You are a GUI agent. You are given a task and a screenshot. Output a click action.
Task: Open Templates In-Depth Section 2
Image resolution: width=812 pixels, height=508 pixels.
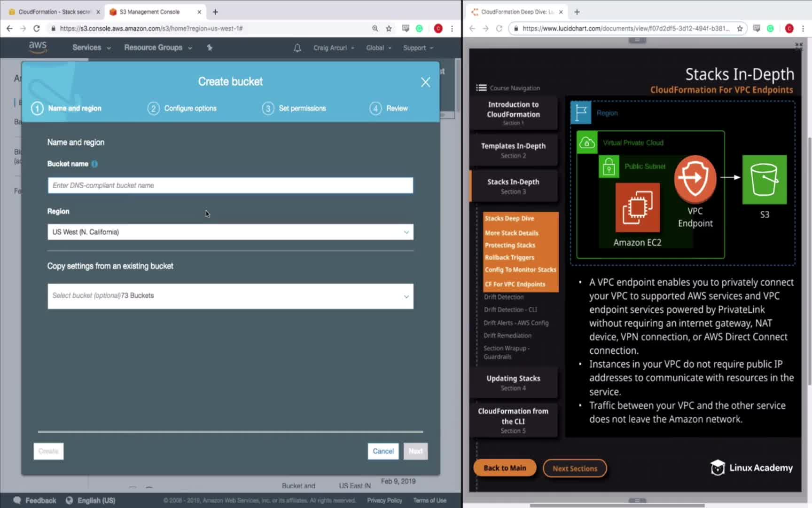point(513,150)
